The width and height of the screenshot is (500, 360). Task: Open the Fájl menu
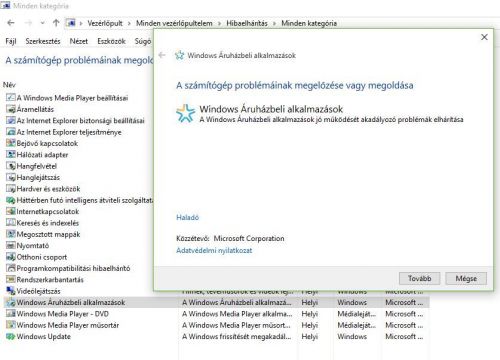point(11,41)
